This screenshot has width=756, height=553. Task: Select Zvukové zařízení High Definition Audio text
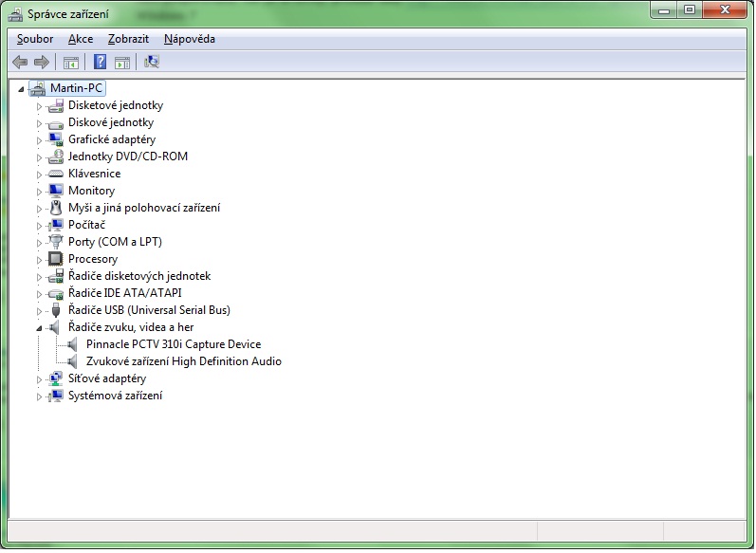184,361
